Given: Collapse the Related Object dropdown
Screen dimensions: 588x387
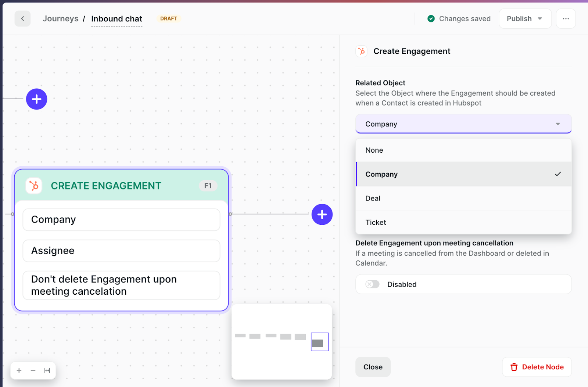Looking at the screenshot, I should (557, 124).
